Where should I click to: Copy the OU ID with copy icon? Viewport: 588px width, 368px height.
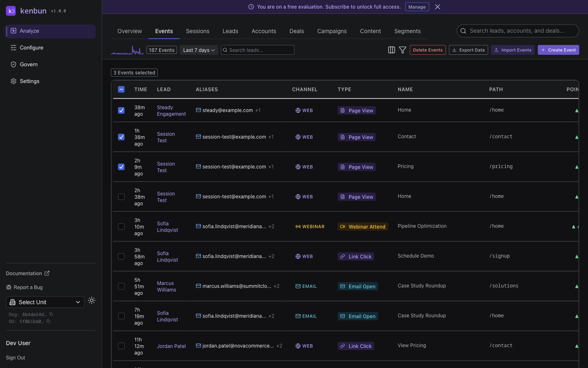point(48,321)
